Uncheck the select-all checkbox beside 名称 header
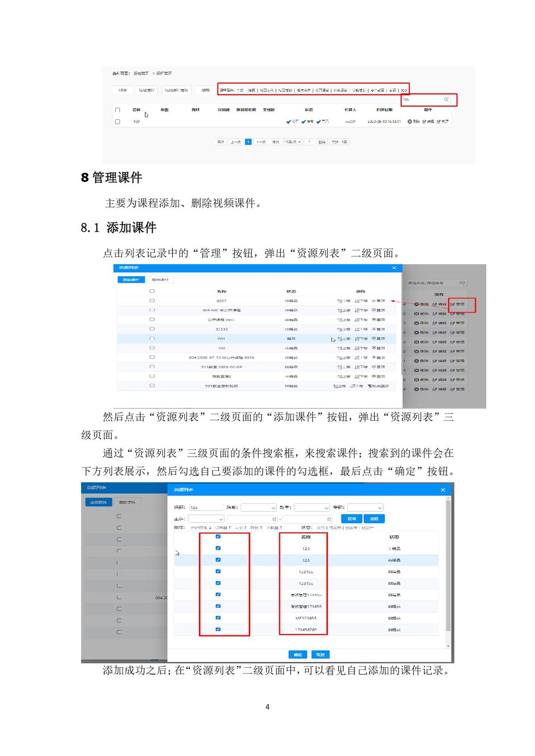The image size is (535, 756). pyautogui.click(x=218, y=537)
